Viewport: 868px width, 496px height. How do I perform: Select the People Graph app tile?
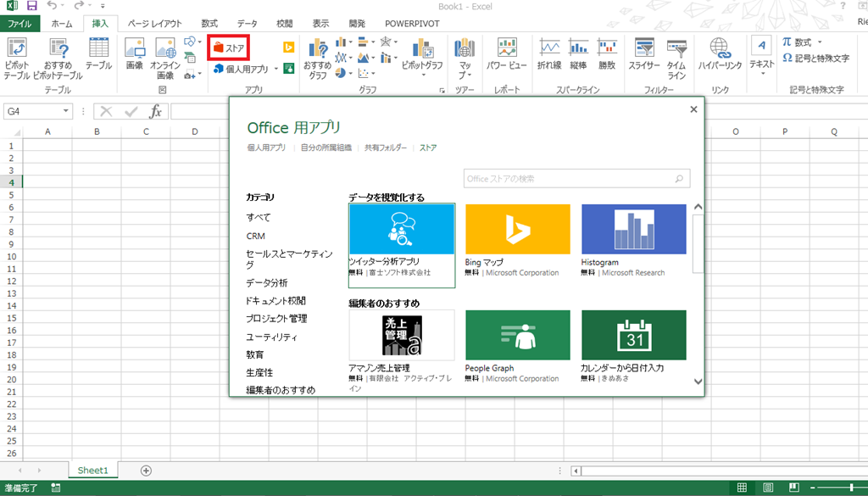[518, 347]
